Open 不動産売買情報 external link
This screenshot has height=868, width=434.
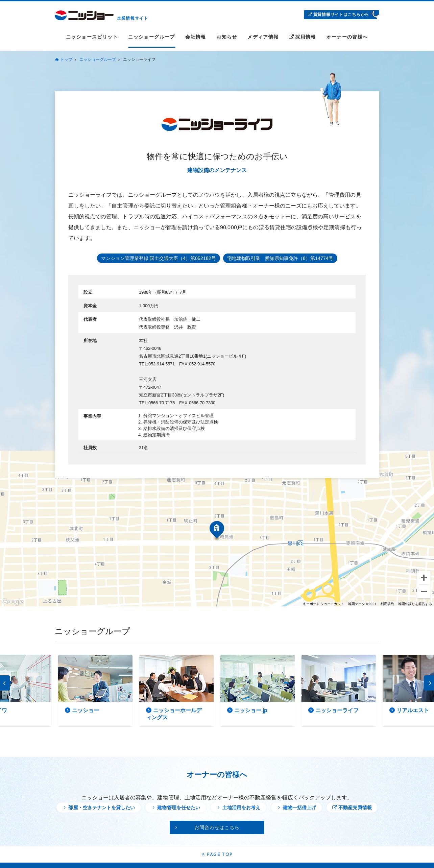(x=352, y=807)
